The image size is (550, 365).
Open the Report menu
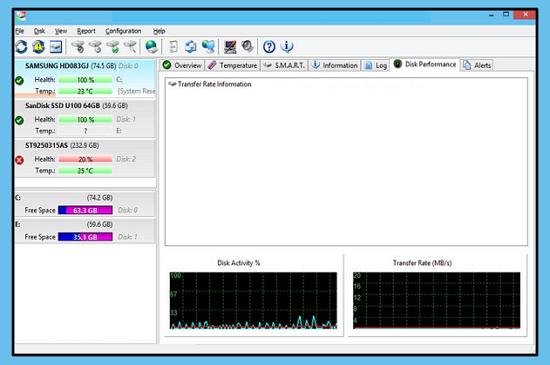pyautogui.click(x=86, y=31)
